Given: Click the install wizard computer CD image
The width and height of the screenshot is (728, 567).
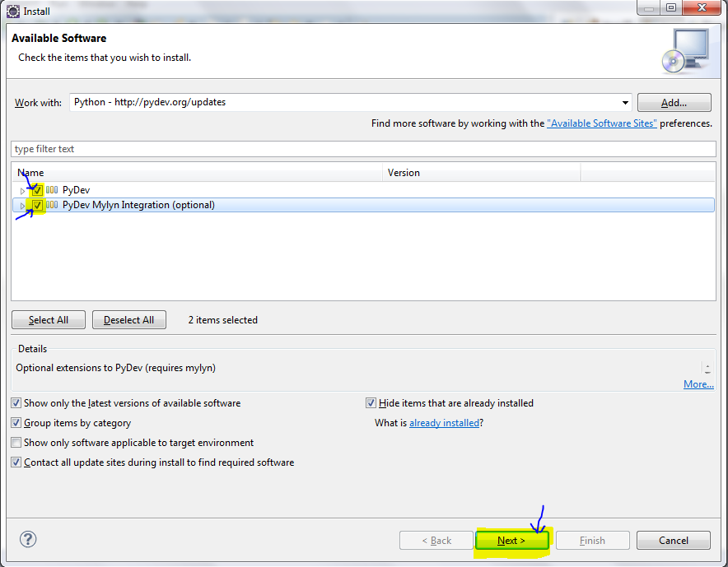Looking at the screenshot, I should click(x=685, y=51).
